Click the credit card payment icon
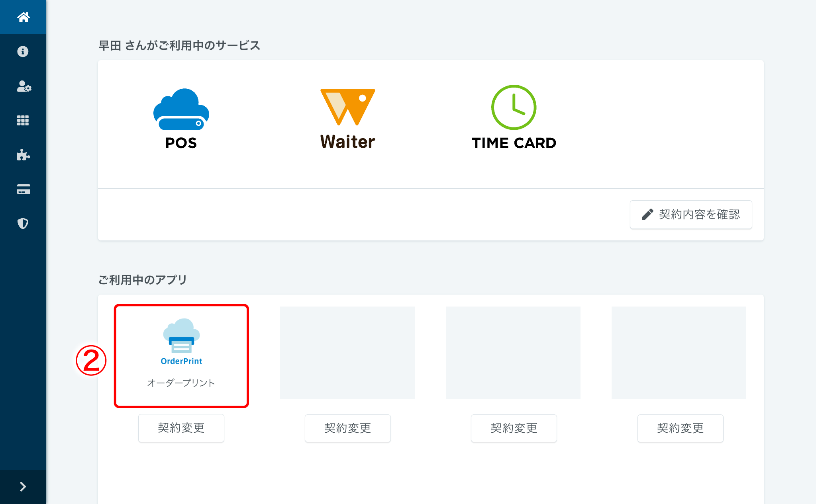 click(23, 189)
